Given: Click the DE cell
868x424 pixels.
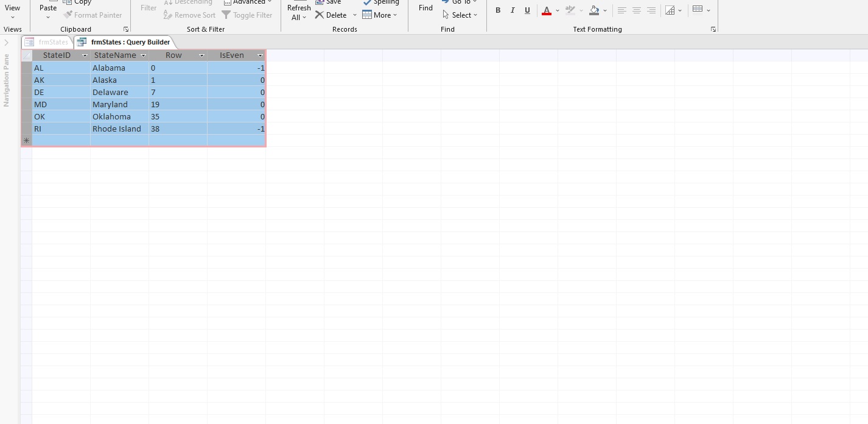Looking at the screenshot, I should click(x=61, y=92).
